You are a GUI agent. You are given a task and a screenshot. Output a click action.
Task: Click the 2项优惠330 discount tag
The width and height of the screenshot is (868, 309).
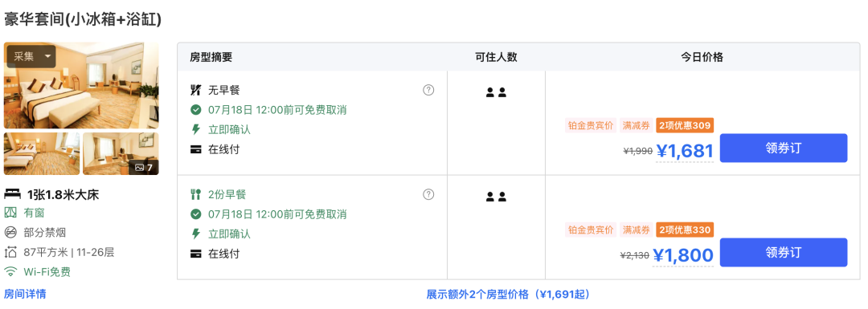pyautogui.click(x=685, y=230)
